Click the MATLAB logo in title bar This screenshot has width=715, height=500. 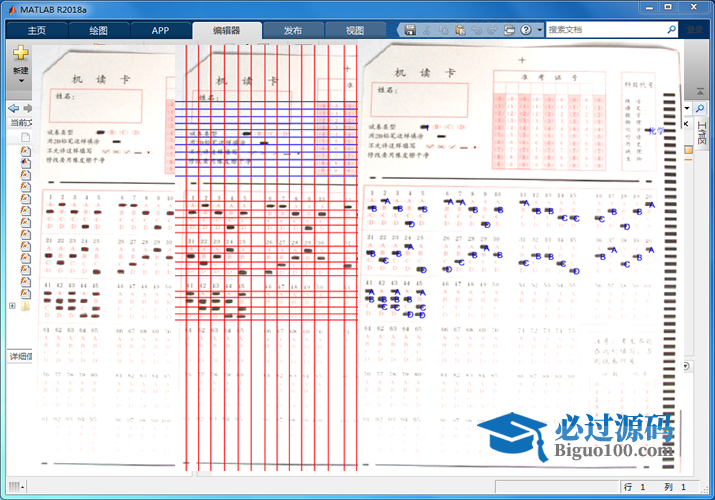tap(12, 10)
